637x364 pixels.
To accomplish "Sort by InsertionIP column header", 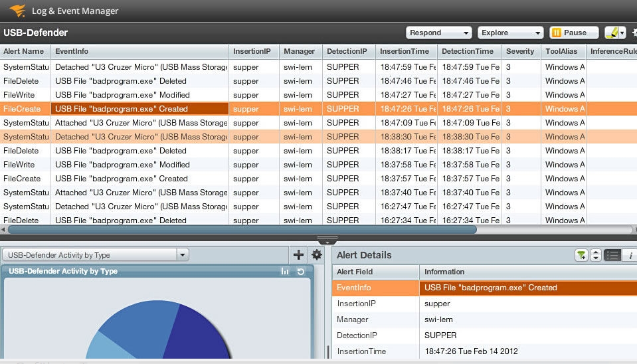I will (254, 51).
